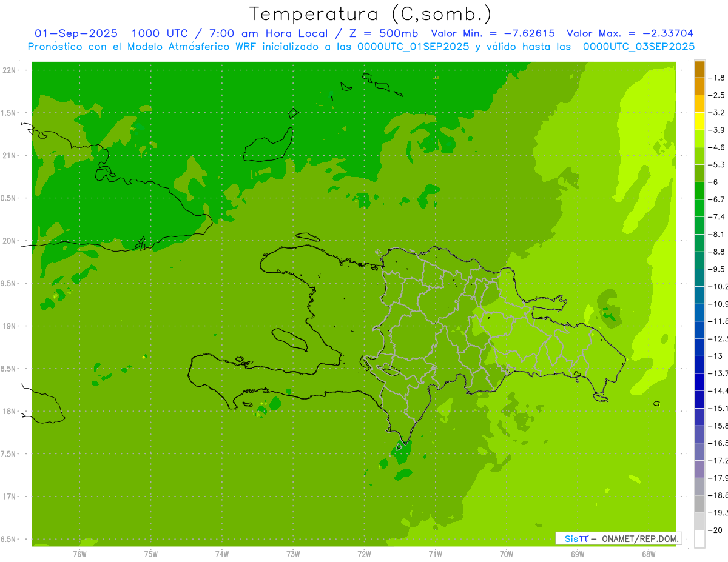Select the orange swatch between -1.8 and -2.5
The width and height of the screenshot is (728, 562).
pyautogui.click(x=699, y=87)
